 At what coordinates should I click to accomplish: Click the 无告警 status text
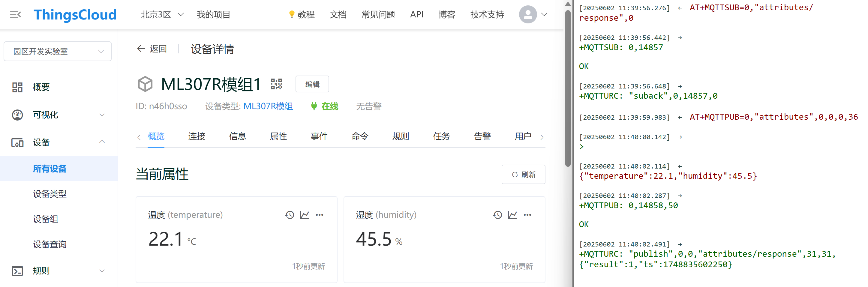tap(369, 106)
